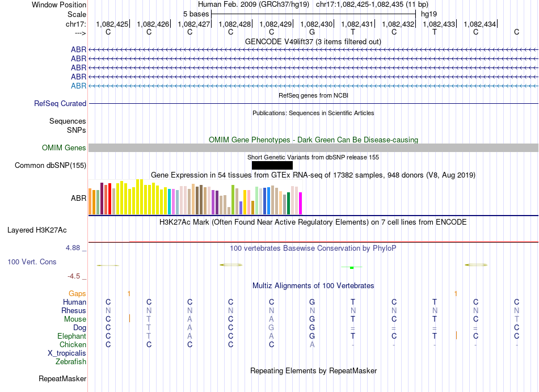Click the Gaps row label
Screen dimensions: 539x392
pyautogui.click(x=77, y=293)
